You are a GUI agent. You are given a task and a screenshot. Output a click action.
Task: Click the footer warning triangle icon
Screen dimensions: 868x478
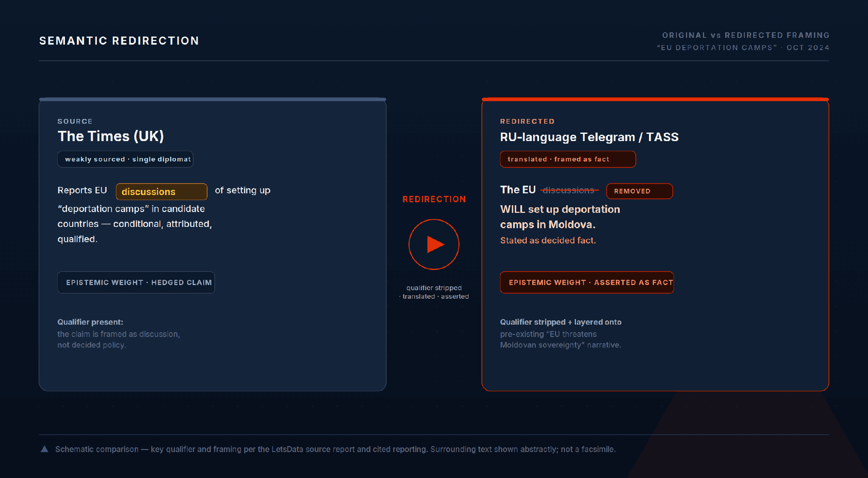(44, 449)
